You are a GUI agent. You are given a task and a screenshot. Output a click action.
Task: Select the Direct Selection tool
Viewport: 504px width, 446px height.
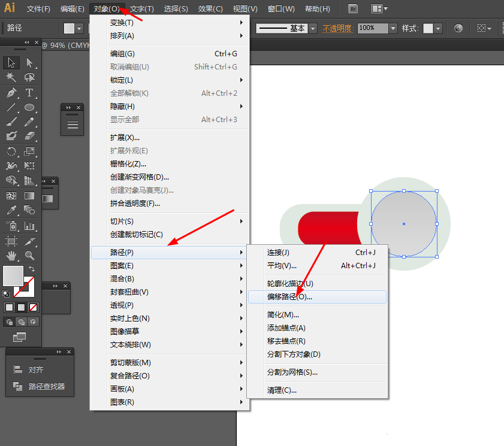tap(29, 63)
